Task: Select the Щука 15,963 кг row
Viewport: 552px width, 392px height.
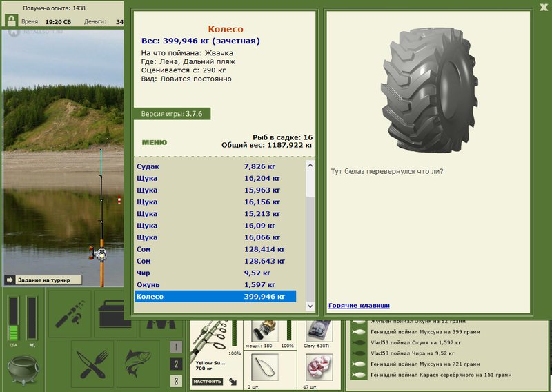Action: [x=215, y=190]
